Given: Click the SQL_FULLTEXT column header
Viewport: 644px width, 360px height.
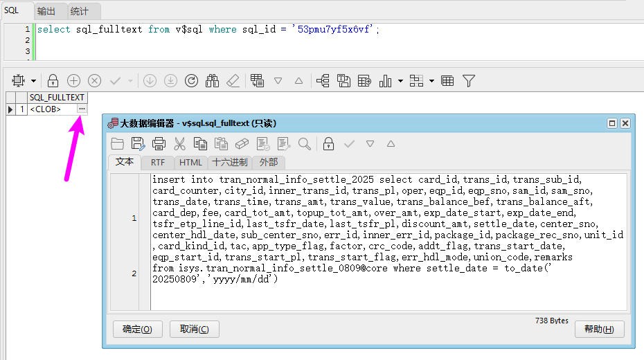Looking at the screenshot, I should coord(57,98).
